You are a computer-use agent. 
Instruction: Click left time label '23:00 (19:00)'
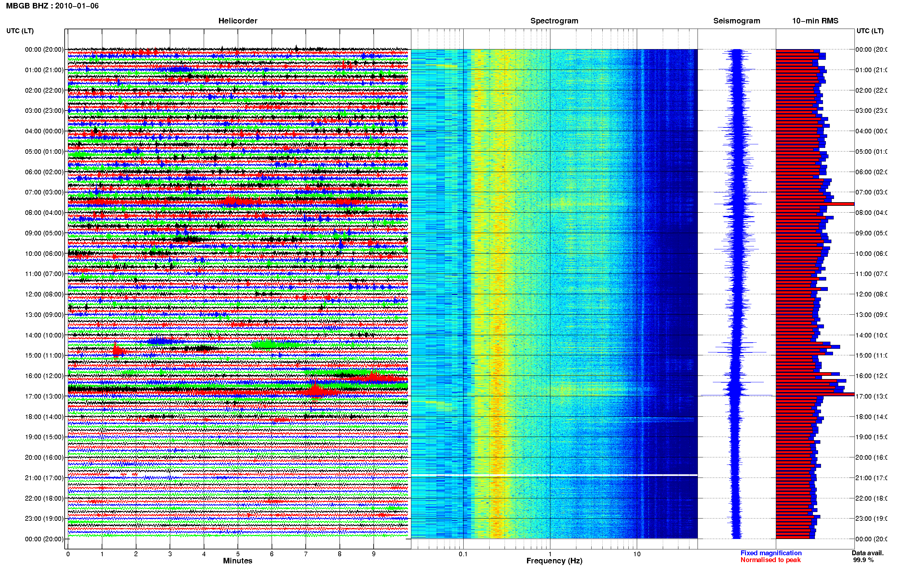[x=44, y=519]
